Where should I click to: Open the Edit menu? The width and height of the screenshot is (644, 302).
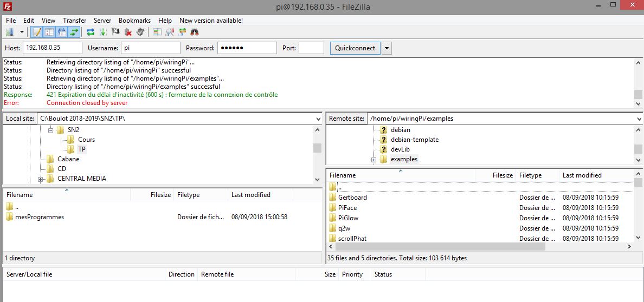pyautogui.click(x=29, y=20)
